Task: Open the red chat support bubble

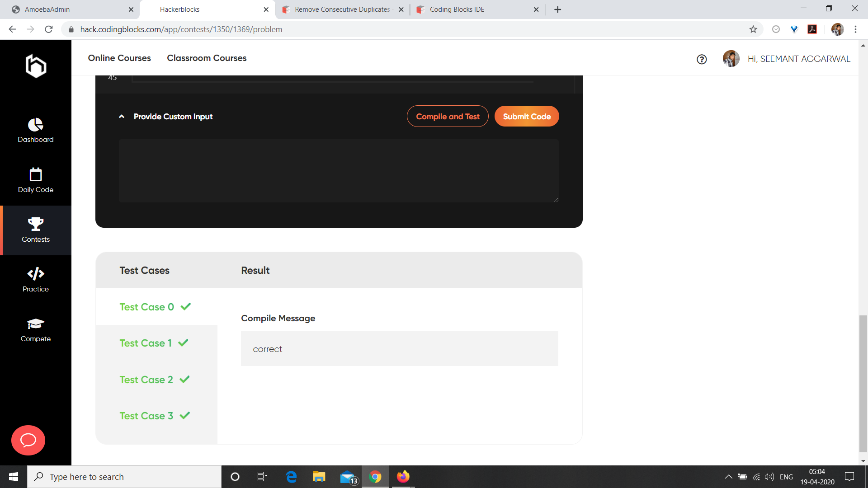Action: coord(28,440)
